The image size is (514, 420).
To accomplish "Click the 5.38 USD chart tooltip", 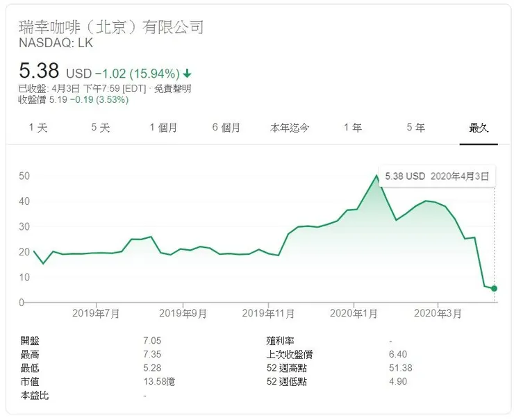I will pyautogui.click(x=437, y=176).
